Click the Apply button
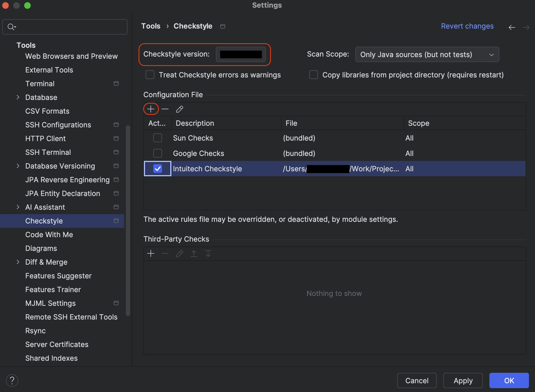 coord(463,380)
